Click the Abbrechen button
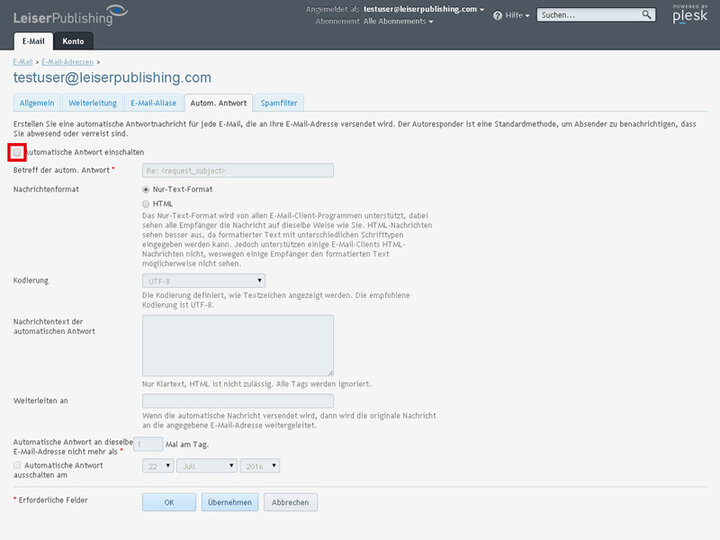 pos(290,502)
